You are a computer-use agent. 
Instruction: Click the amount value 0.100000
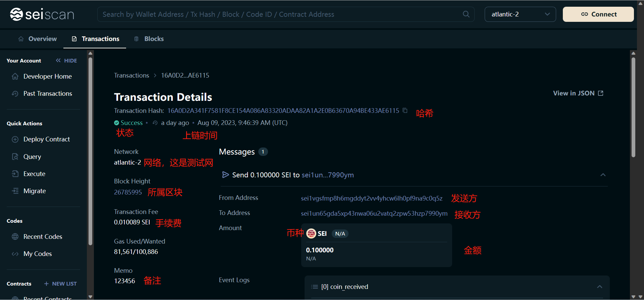click(320, 250)
